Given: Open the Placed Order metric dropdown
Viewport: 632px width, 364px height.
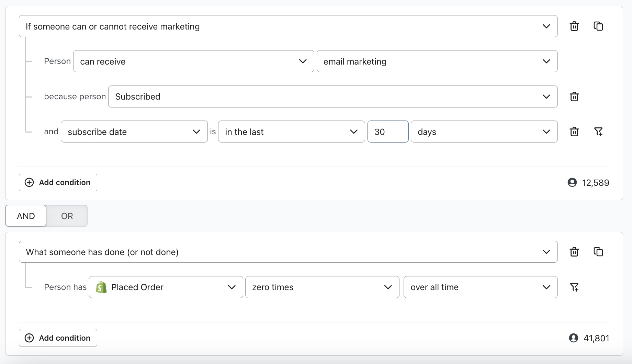Looking at the screenshot, I should (166, 287).
